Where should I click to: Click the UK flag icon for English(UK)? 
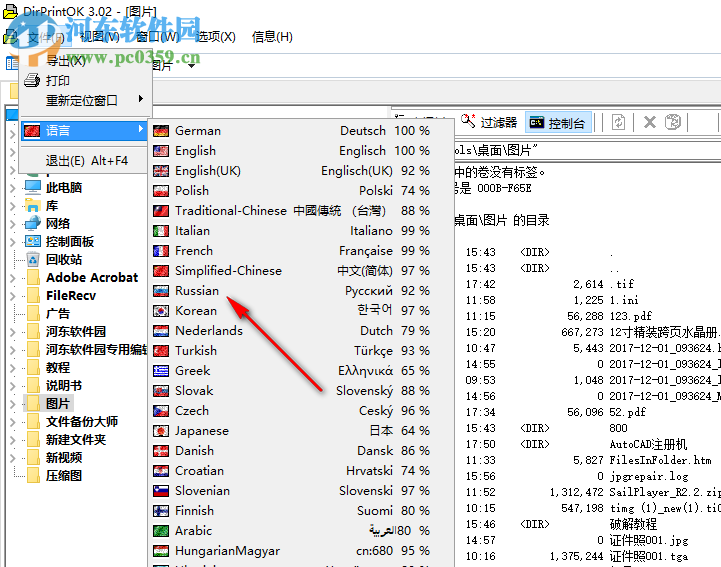coord(161,171)
